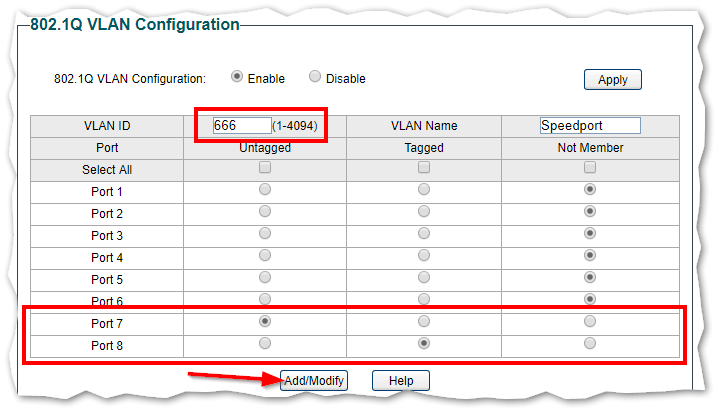The image size is (717, 411).
Task: Click the Add/Modify button
Action: click(x=313, y=381)
